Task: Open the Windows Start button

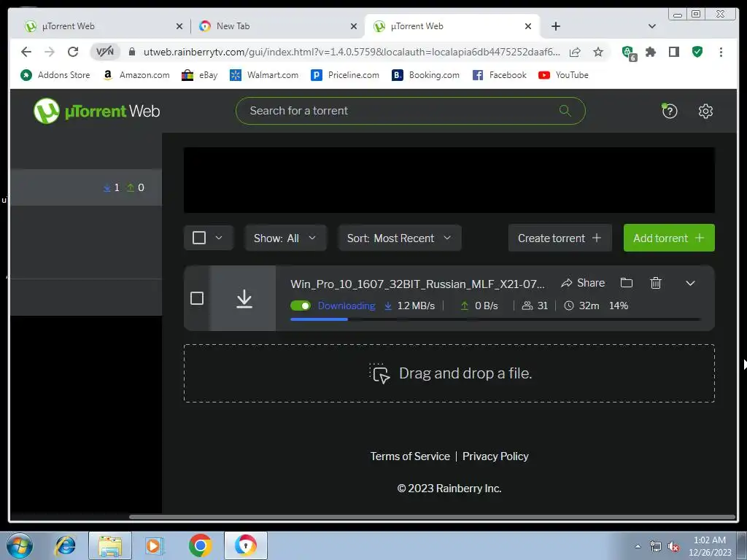Action: click(x=20, y=545)
